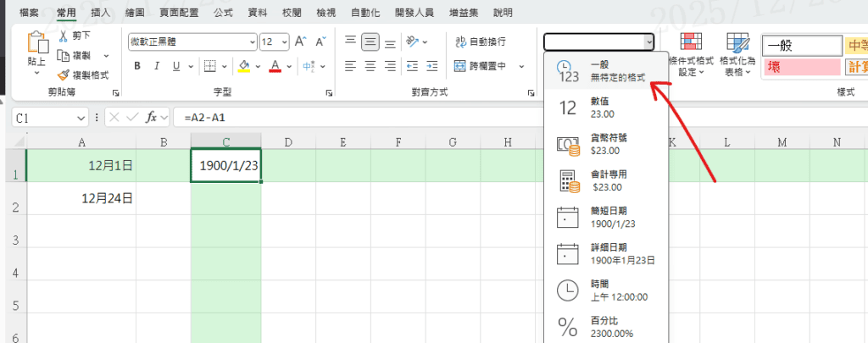
Task: Expand the Name Box dropdown arrow
Action: click(81, 118)
